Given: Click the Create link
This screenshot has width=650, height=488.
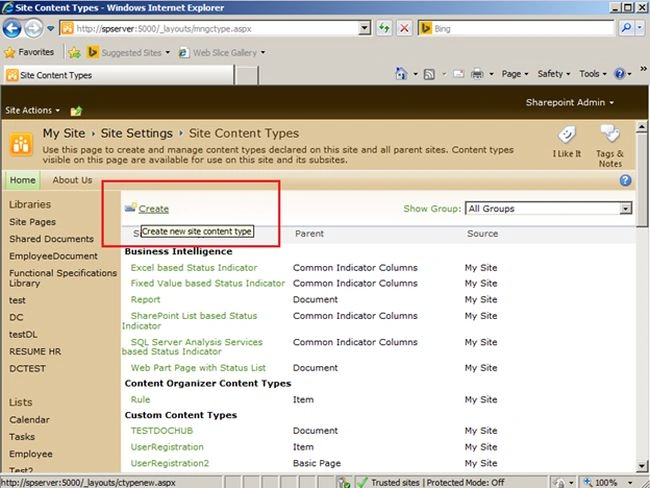Looking at the screenshot, I should point(154,209).
